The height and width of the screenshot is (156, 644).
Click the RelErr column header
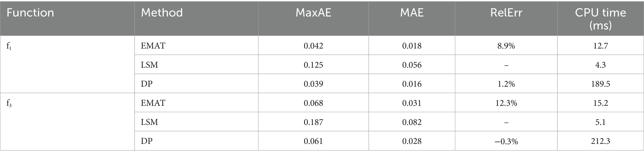(506, 13)
